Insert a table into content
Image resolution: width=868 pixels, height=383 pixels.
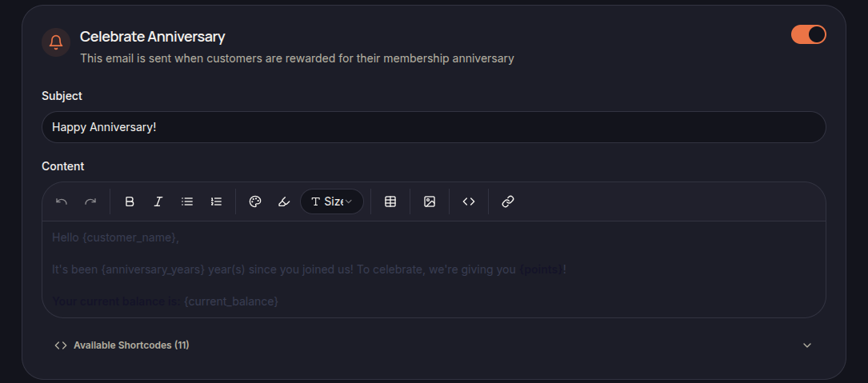pos(390,201)
